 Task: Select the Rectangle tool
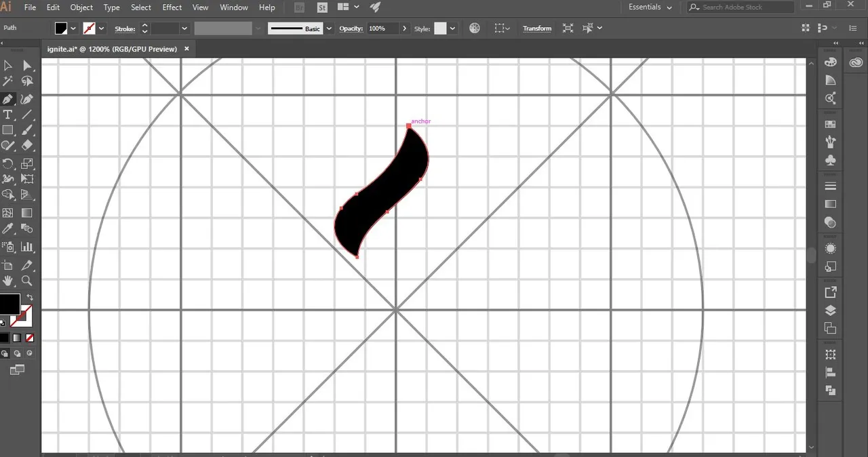pyautogui.click(x=8, y=130)
